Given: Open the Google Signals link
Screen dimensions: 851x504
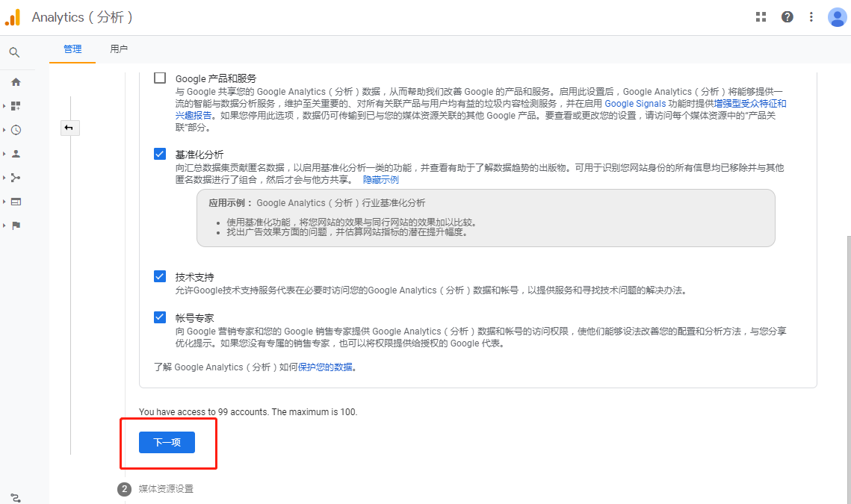Looking at the screenshot, I should pos(635,104).
